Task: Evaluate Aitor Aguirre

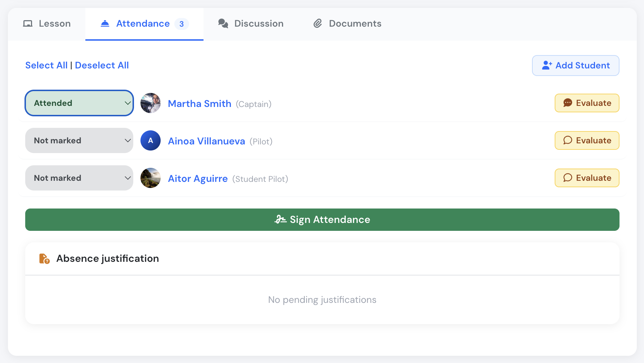Action: pos(587,178)
